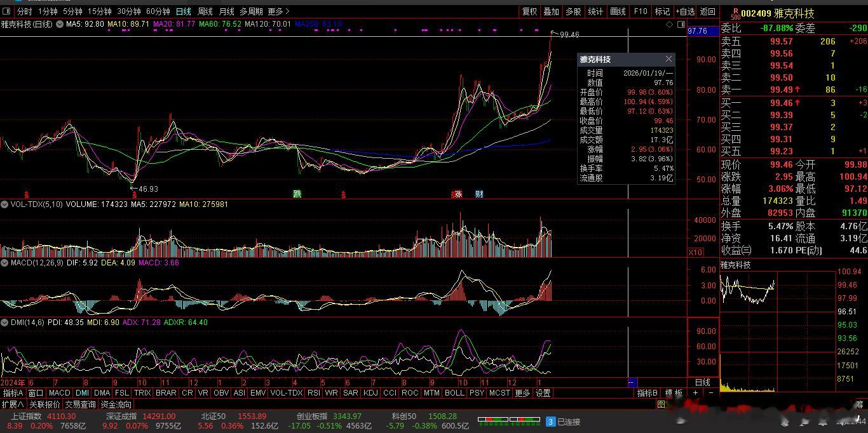The width and height of the screenshot is (868, 433).
Task: Click the plus zoom button by 模板
Action: tap(696, 393)
